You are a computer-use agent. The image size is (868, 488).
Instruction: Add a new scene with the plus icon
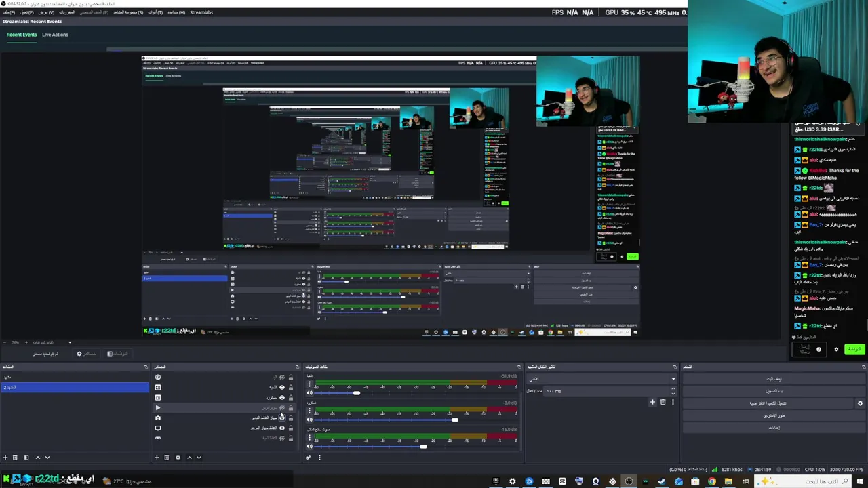point(5,457)
